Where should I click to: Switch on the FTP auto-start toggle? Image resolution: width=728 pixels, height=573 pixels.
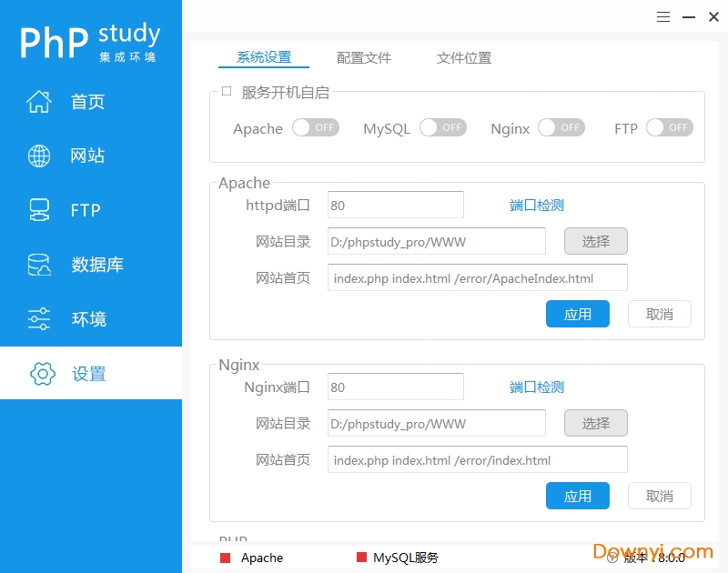(669, 128)
